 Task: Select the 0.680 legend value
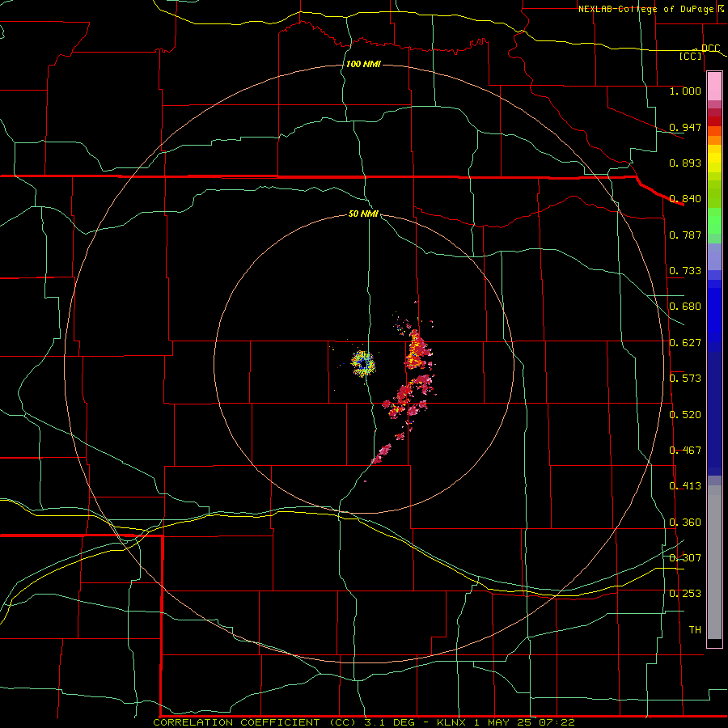[685, 307]
